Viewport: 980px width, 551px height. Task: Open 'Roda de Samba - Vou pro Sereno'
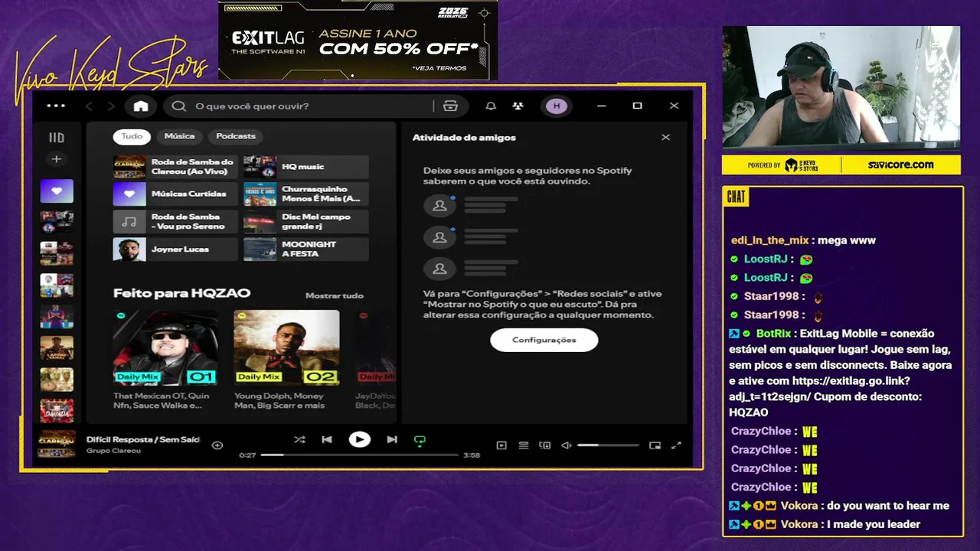point(175,222)
